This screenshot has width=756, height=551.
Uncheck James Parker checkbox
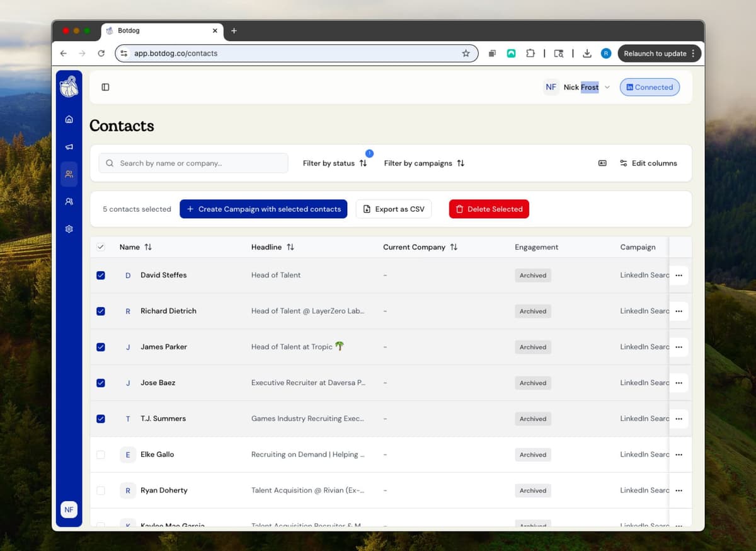(101, 347)
